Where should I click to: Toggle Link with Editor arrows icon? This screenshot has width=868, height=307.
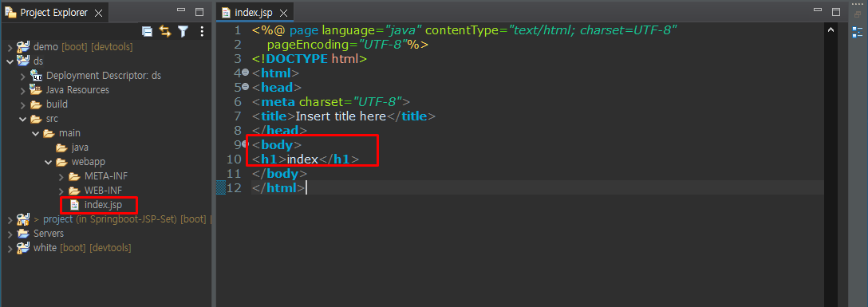point(165,31)
